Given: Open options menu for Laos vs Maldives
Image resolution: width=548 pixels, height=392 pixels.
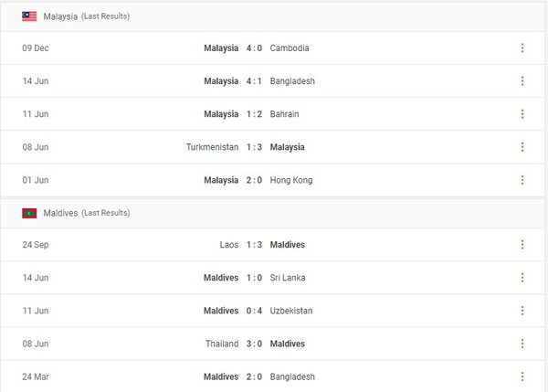Looking at the screenshot, I should pyautogui.click(x=522, y=245).
